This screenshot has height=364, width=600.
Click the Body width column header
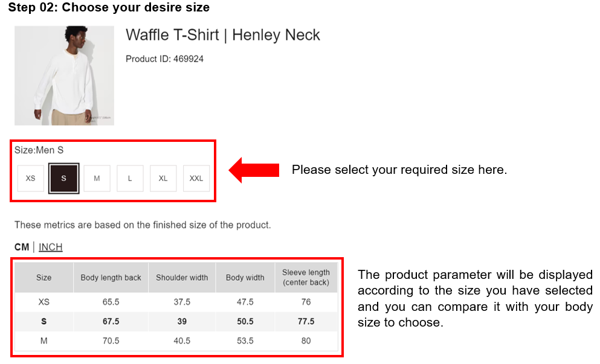click(245, 278)
